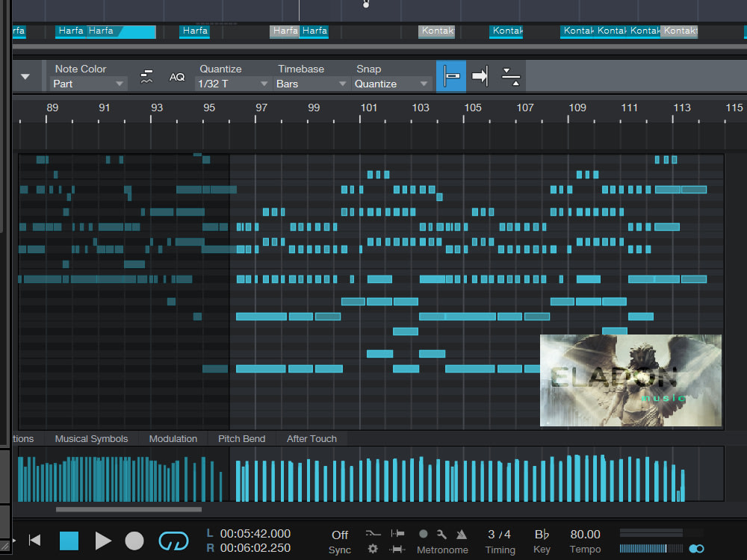Click the ruler at bar 101

pyautogui.click(x=368, y=108)
